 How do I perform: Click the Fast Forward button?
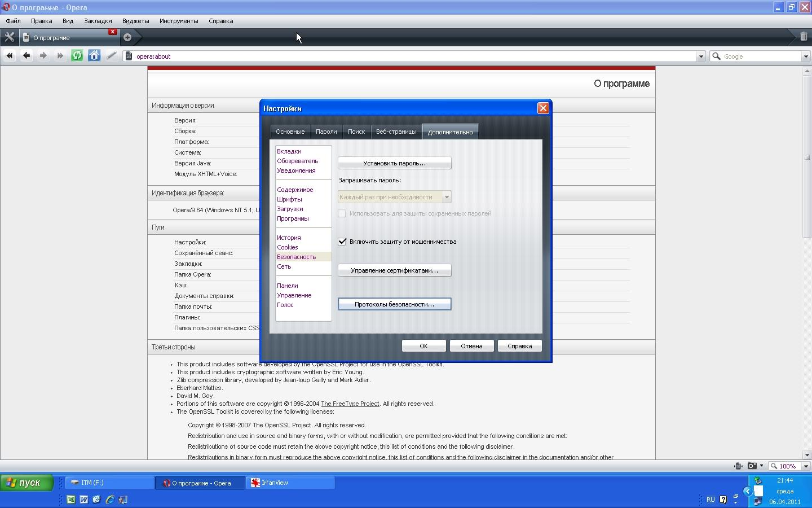[60, 55]
